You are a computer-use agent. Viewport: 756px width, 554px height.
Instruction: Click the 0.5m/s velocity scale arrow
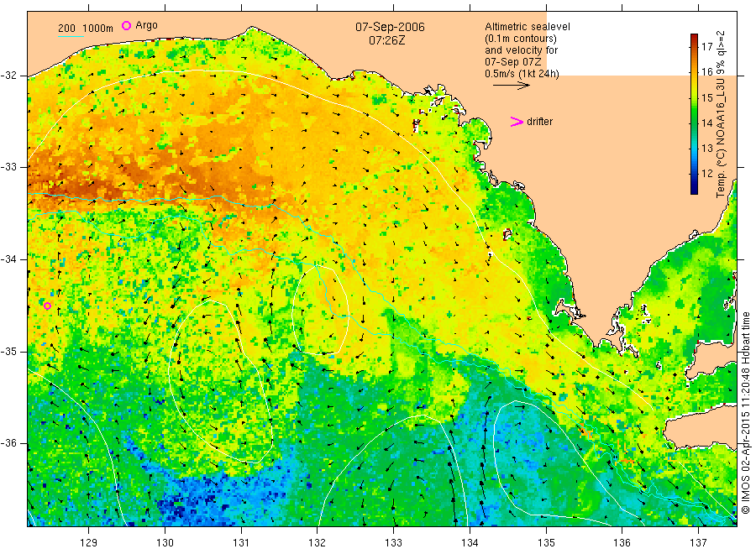tap(511, 86)
